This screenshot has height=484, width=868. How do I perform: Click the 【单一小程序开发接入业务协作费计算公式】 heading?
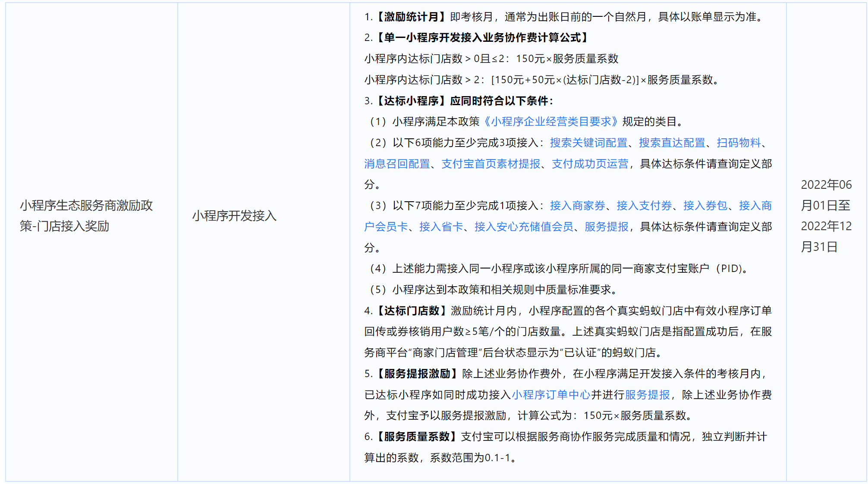point(483,38)
